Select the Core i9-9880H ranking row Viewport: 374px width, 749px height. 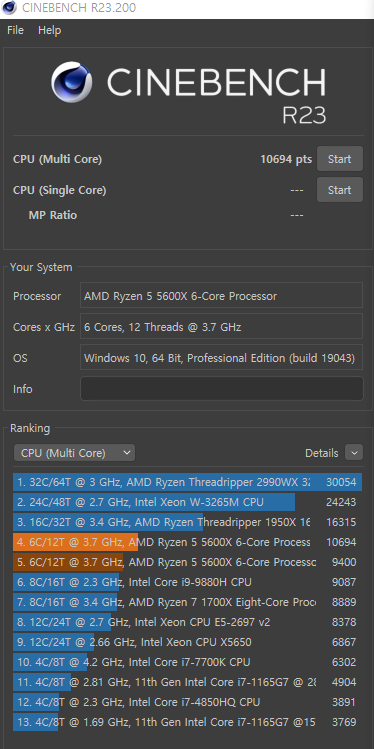pos(187,582)
